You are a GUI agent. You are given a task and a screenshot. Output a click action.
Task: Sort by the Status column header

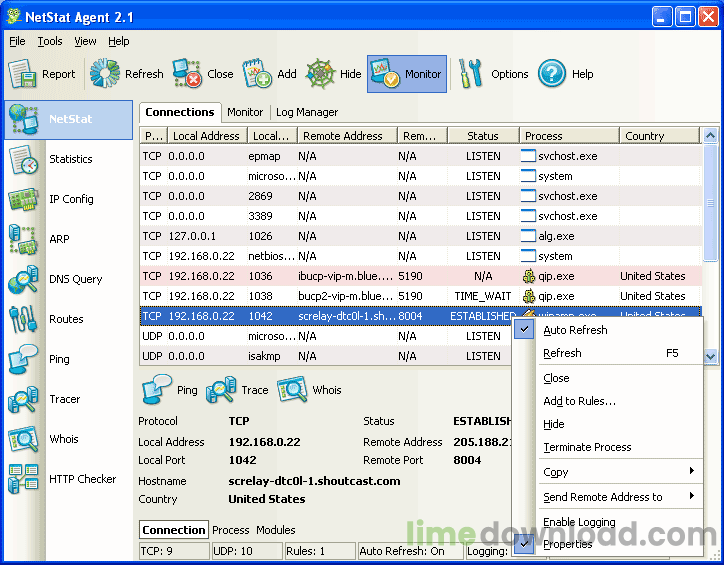(482, 136)
